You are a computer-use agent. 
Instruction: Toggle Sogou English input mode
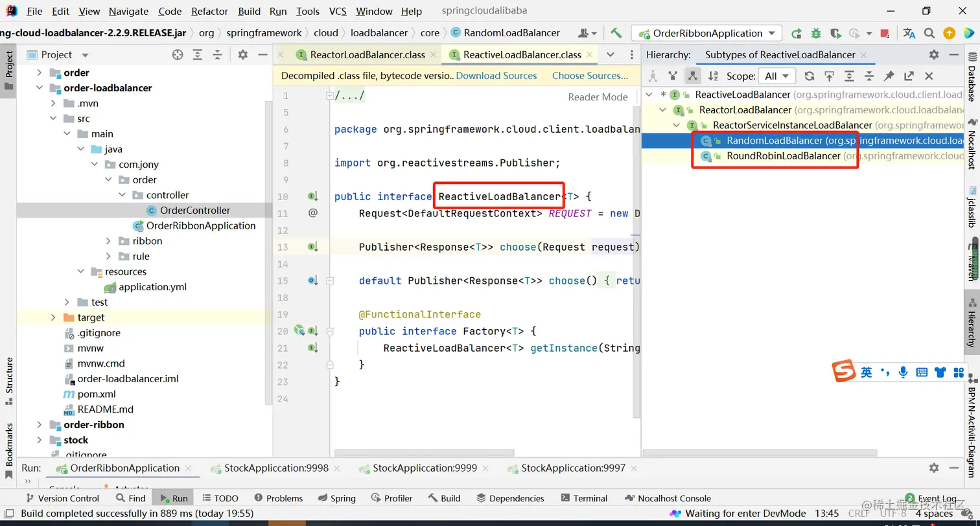(867, 372)
